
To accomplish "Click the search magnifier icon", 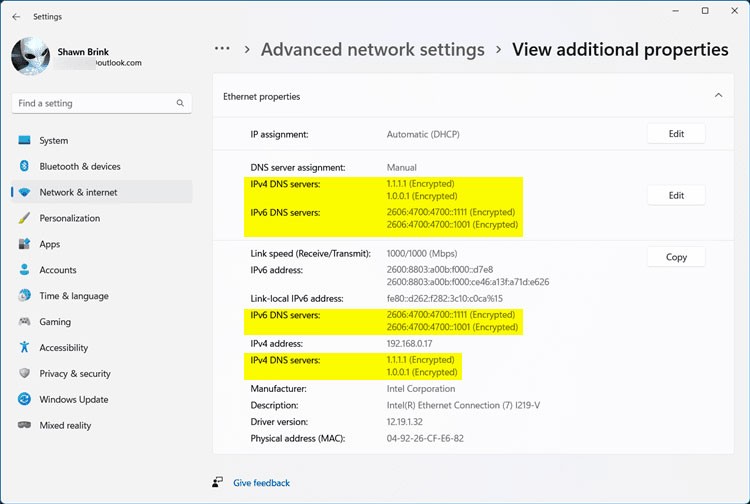I will (181, 103).
